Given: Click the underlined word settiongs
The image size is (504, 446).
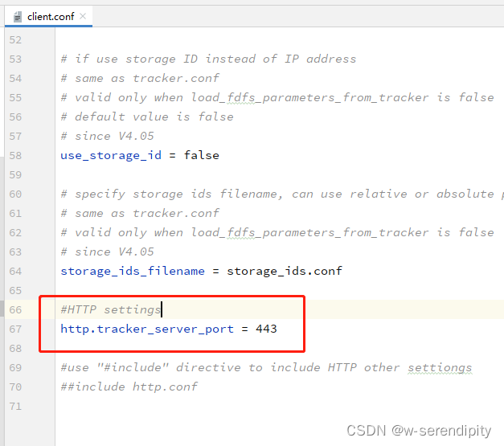Looking at the screenshot, I should pyautogui.click(x=439, y=367).
